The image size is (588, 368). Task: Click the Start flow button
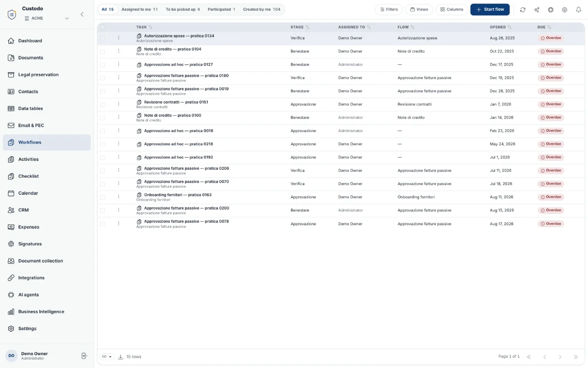click(x=490, y=9)
